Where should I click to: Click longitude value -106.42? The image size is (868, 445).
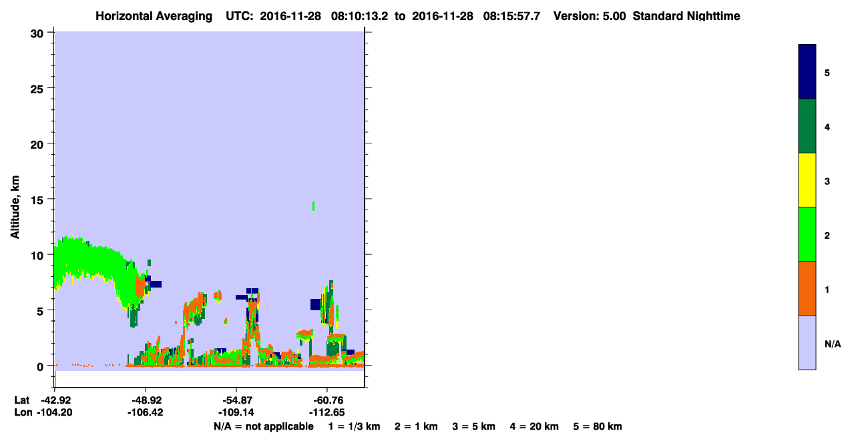click(x=145, y=412)
